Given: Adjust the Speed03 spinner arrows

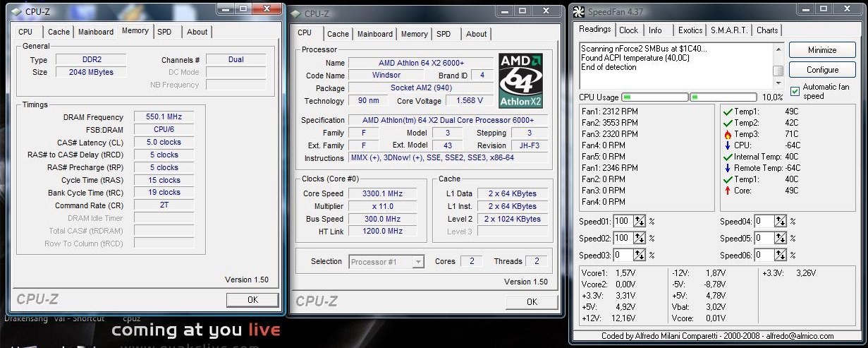Looking at the screenshot, I should (640, 255).
